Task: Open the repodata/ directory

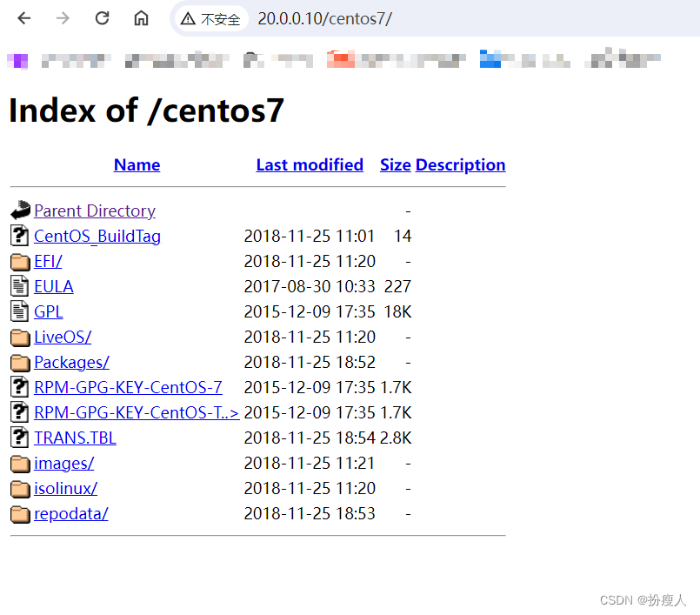Action: pos(71,513)
